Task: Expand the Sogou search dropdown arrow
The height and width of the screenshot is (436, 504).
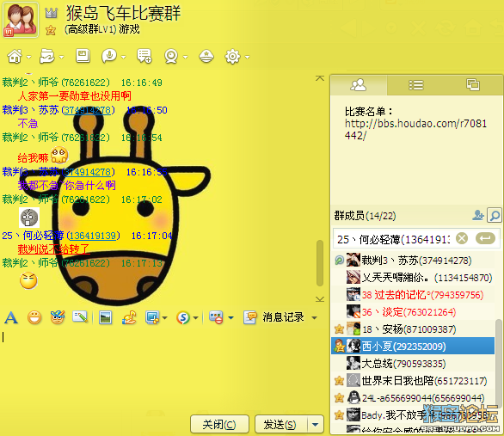Action: (196, 318)
